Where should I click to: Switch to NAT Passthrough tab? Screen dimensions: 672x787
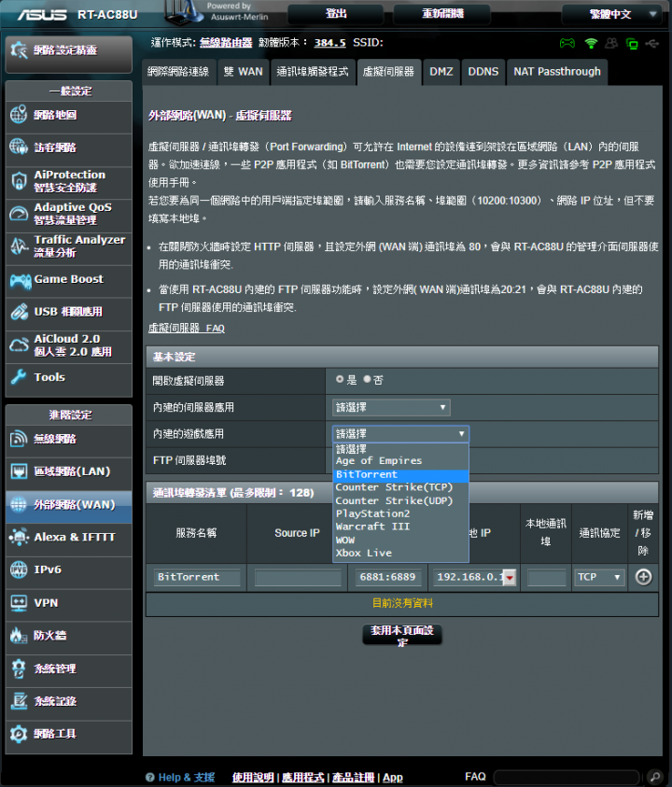pos(557,72)
